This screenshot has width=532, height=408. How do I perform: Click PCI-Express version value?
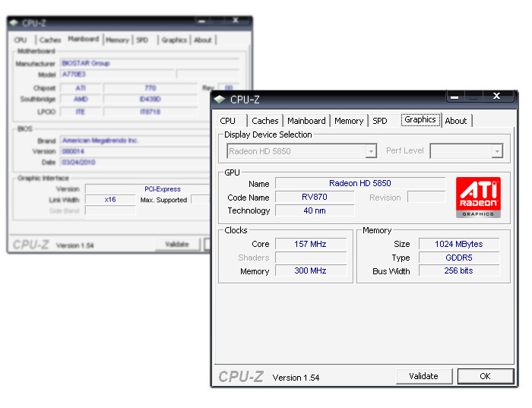pos(148,189)
